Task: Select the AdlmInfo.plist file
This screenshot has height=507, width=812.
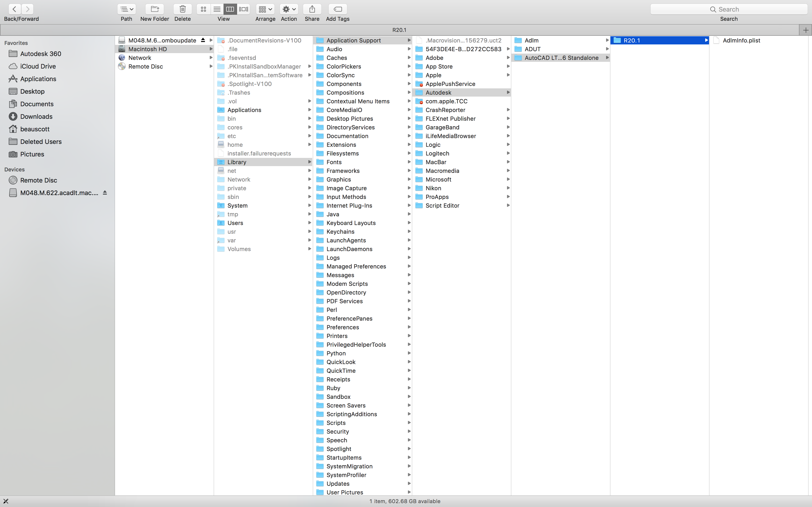Action: (741, 40)
